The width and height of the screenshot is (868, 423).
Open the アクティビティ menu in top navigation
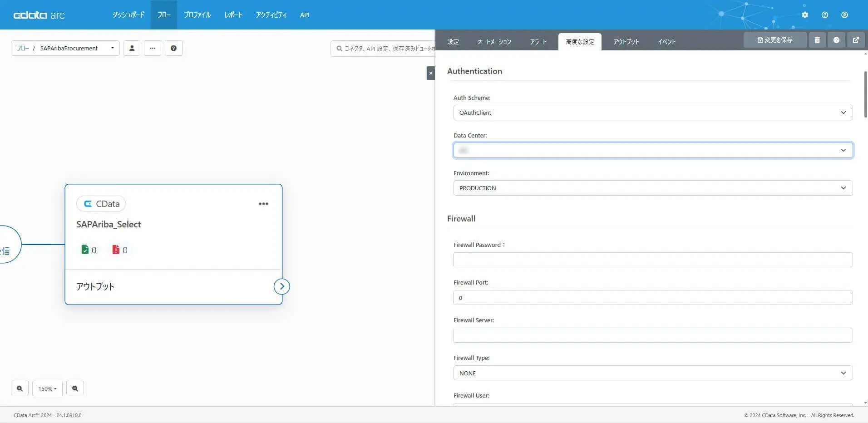click(271, 15)
